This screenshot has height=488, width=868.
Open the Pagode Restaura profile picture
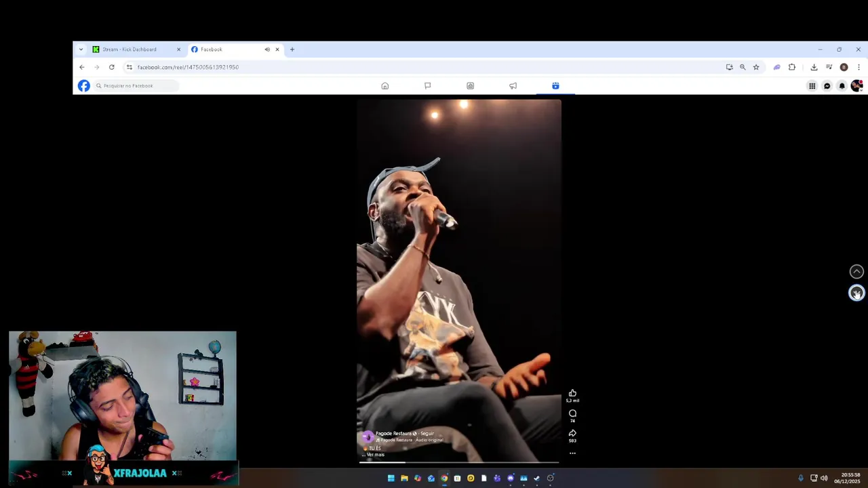tap(368, 436)
